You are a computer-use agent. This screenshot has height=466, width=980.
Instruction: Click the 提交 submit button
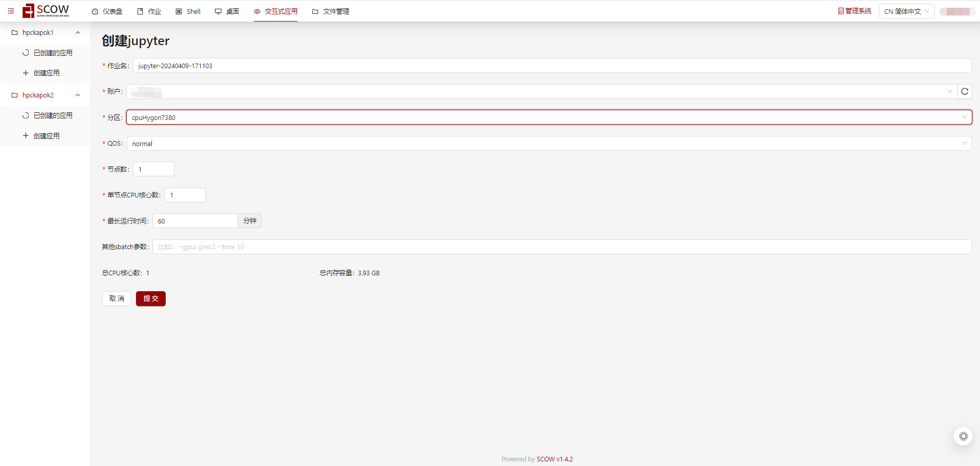151,298
